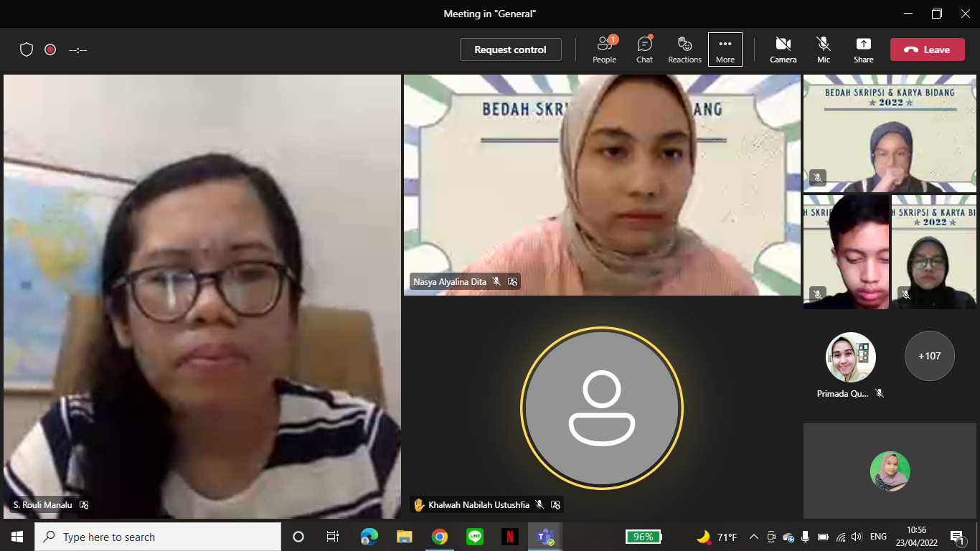This screenshot has height=551, width=980.
Task: Open the Share content tray
Action: click(x=863, y=50)
